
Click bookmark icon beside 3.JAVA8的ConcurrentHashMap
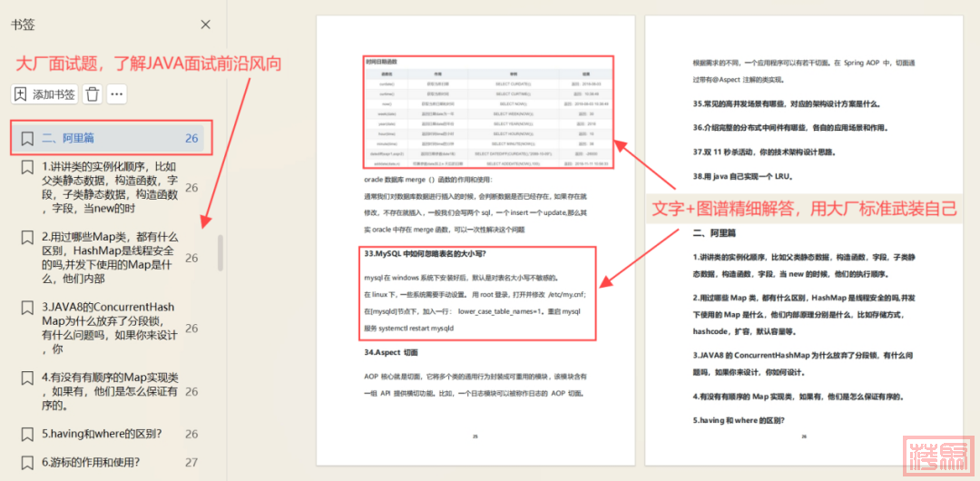click(27, 308)
